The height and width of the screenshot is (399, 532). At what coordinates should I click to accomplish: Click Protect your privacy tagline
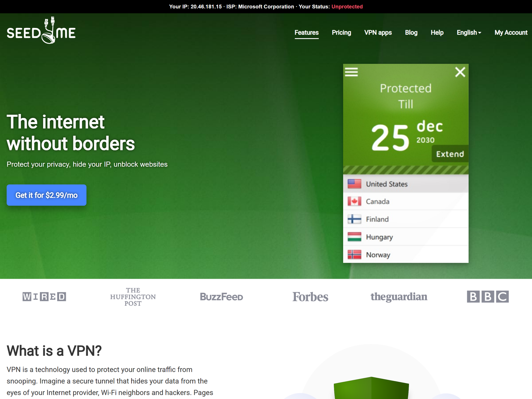tap(87, 164)
